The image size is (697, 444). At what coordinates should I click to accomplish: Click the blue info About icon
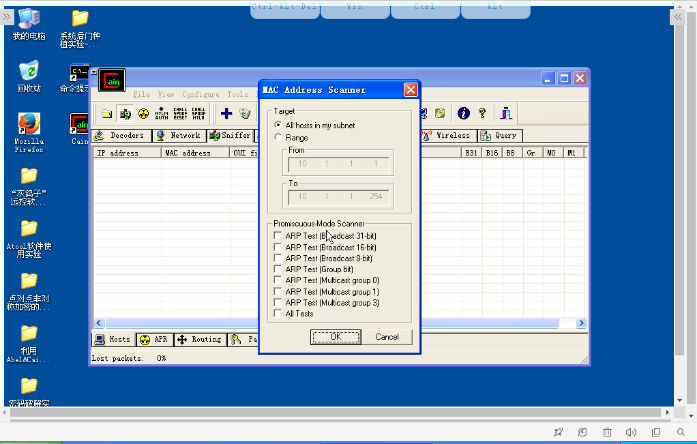click(464, 113)
